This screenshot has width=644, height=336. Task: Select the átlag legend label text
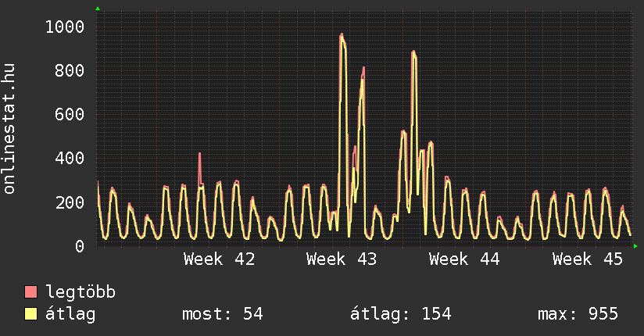(71, 314)
